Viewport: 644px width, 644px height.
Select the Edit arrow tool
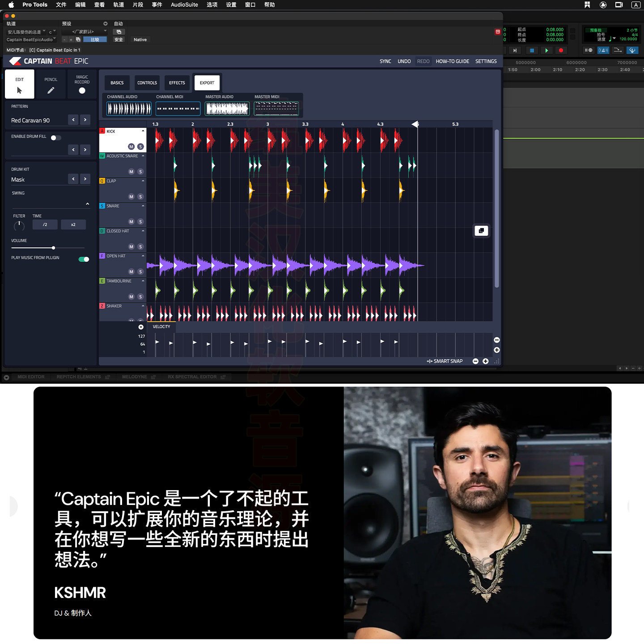[x=20, y=84]
